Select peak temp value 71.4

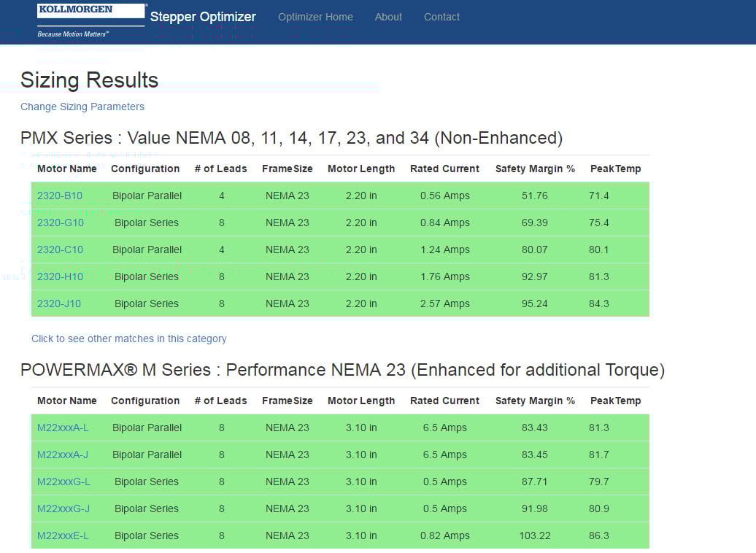point(599,196)
